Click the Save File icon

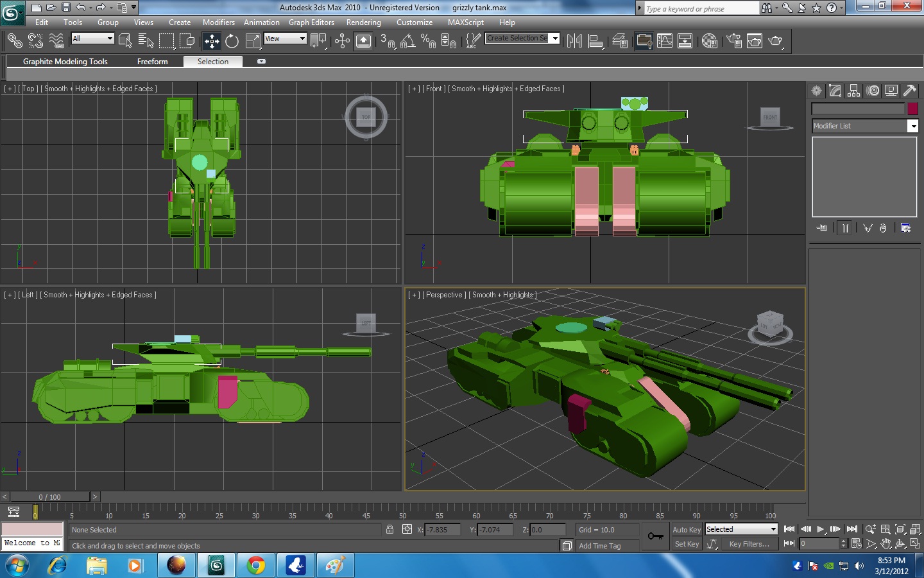(x=65, y=8)
